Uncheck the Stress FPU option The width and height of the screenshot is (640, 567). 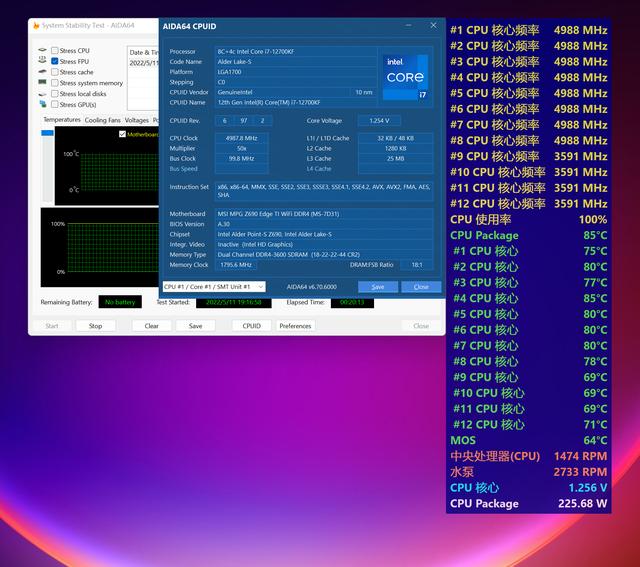pos(55,61)
